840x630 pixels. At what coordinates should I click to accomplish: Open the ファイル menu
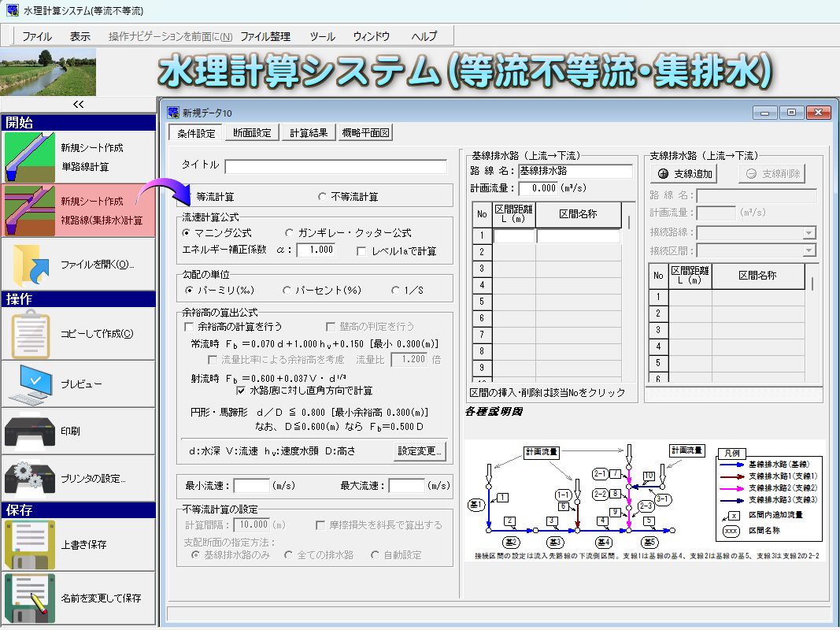pyautogui.click(x=37, y=36)
